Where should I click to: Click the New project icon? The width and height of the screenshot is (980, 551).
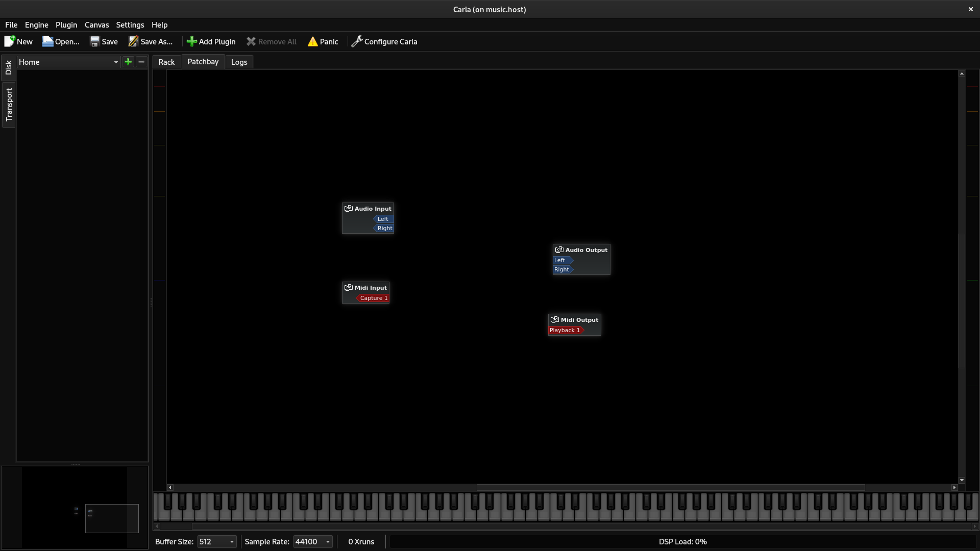10,41
